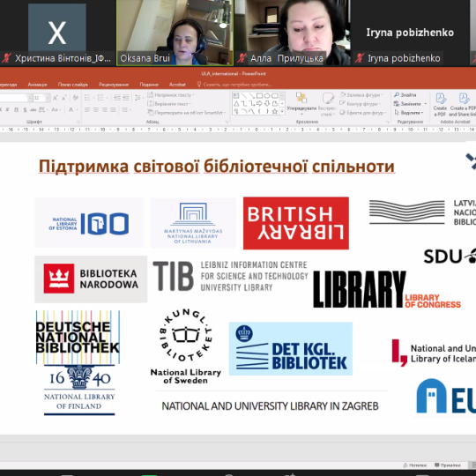
Task: Toggle underline (П) text formatting
Action: pyautogui.click(x=17, y=109)
